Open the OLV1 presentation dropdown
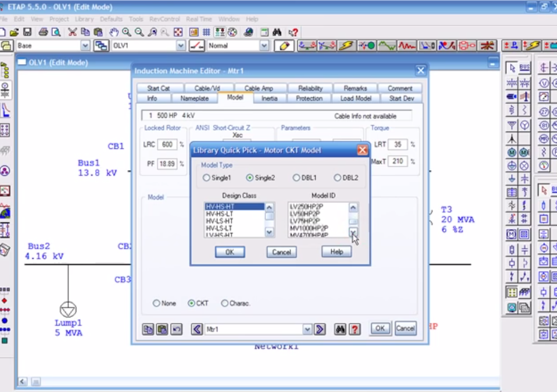This screenshot has width=557, height=392. click(181, 46)
